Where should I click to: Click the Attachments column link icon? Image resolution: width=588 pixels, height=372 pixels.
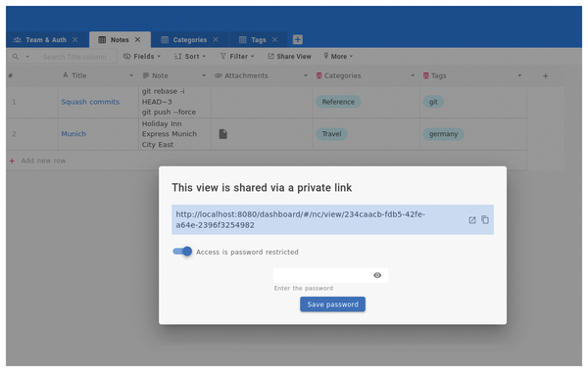click(x=219, y=75)
